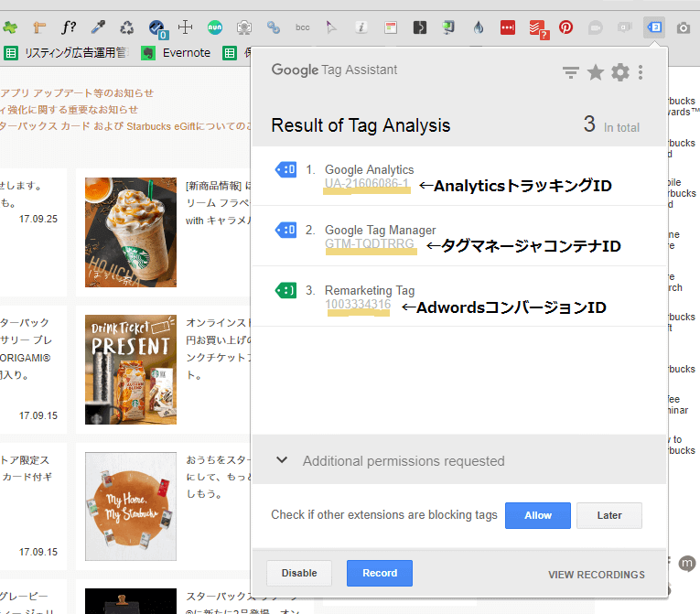Click the 1003334316 conversion ID text

click(x=358, y=304)
